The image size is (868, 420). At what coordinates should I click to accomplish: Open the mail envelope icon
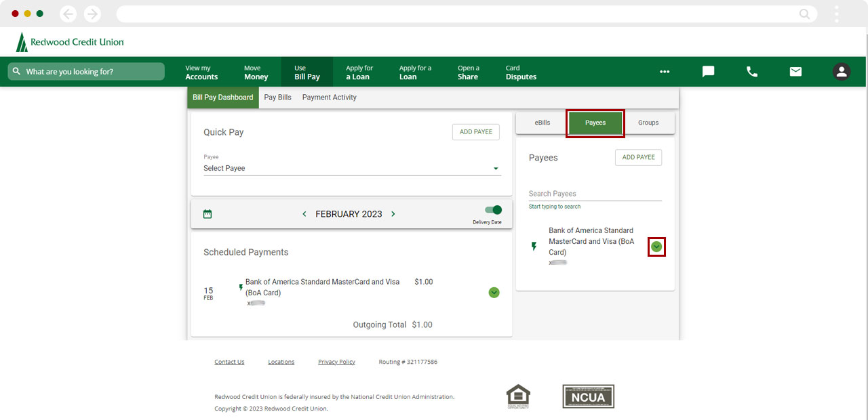point(795,72)
